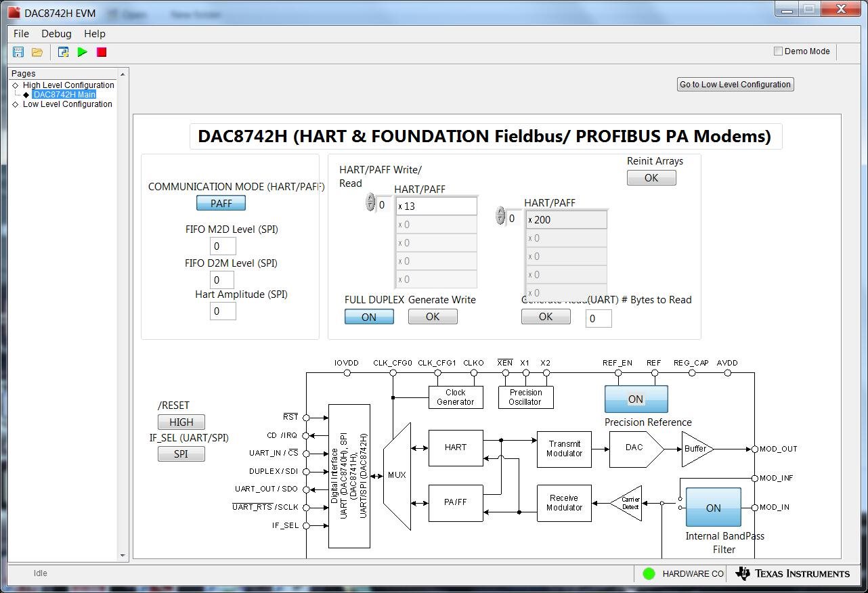Click the array element showing x 13
Image resolution: width=868 pixels, height=593 pixels.
click(x=437, y=206)
